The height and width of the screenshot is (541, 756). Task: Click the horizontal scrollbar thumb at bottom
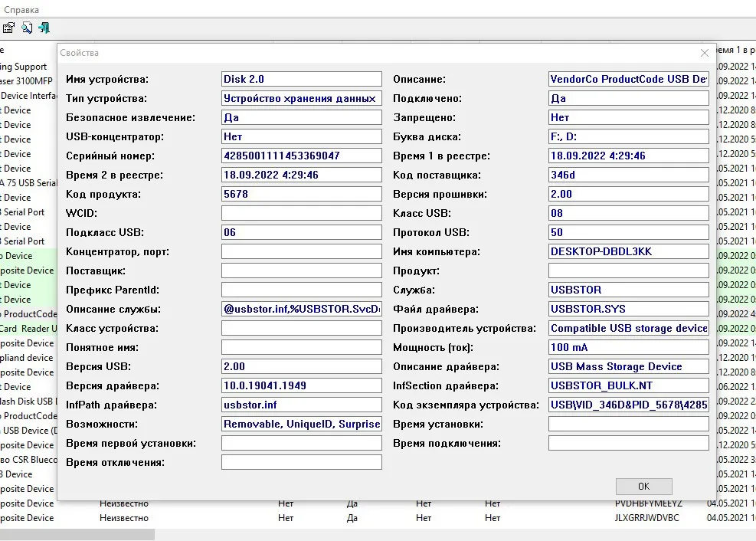tap(77, 534)
